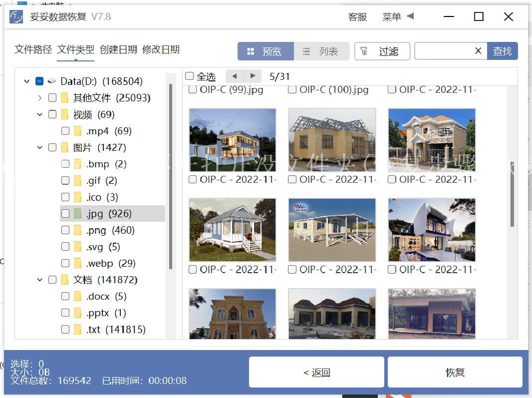The width and height of the screenshot is (532, 398).
Task: Click the folder icon beside .png (460)
Action: tap(77, 230)
